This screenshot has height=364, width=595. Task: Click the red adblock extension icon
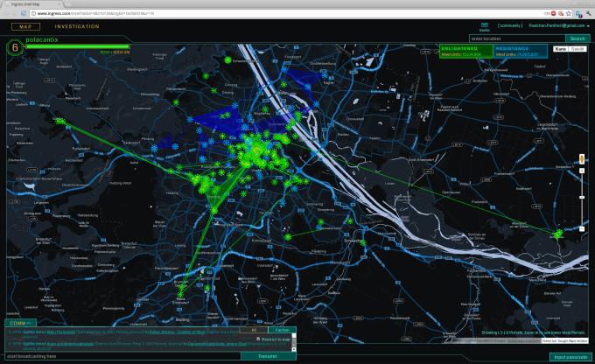coord(554,13)
